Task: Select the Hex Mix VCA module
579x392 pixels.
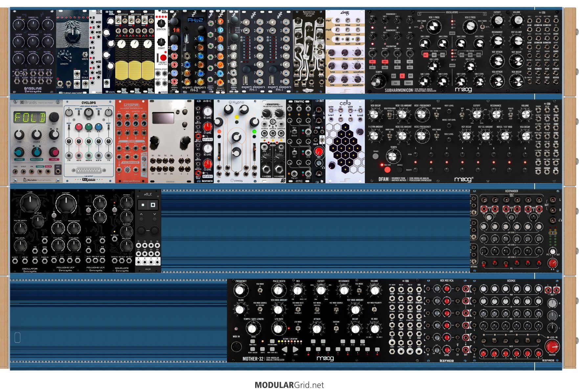Action: tap(447, 320)
